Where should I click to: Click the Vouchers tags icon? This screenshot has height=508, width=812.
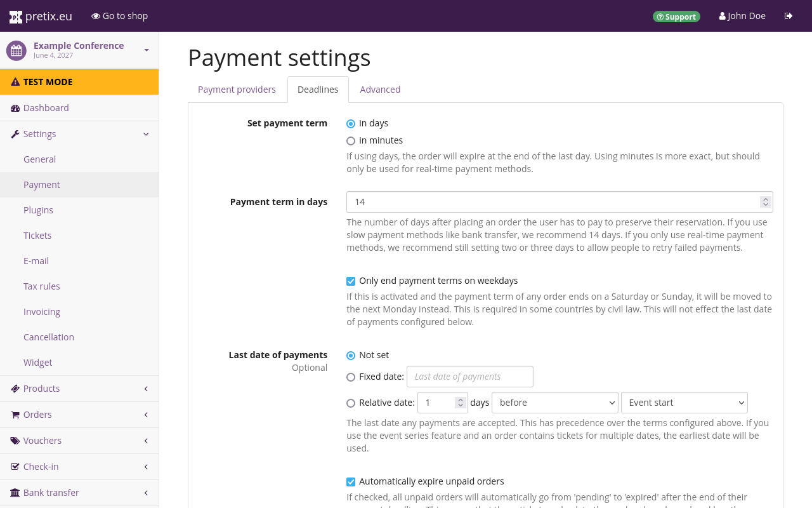click(x=15, y=441)
